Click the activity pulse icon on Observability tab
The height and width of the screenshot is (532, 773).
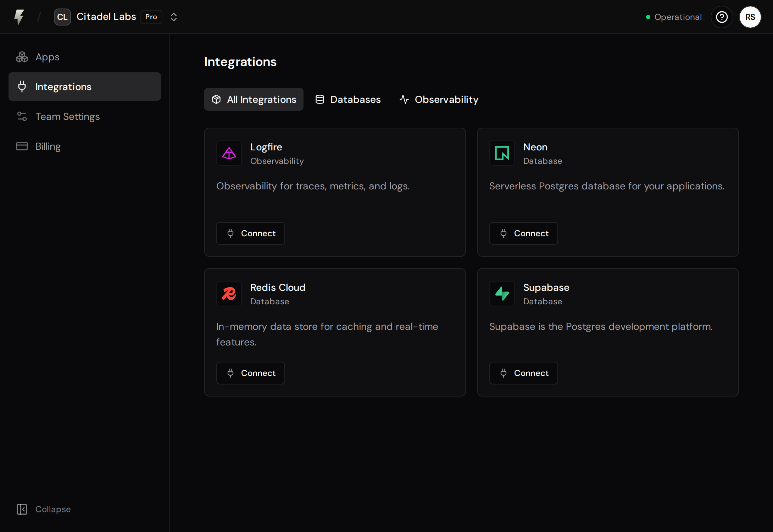click(404, 99)
